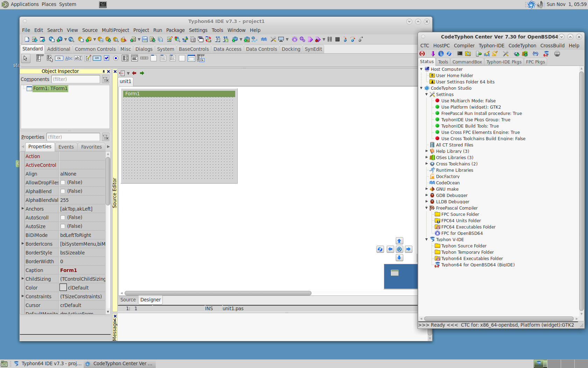This screenshot has width=588, height=368.
Task: Click the Step Into debug icon
Action: pyautogui.click(x=345, y=39)
